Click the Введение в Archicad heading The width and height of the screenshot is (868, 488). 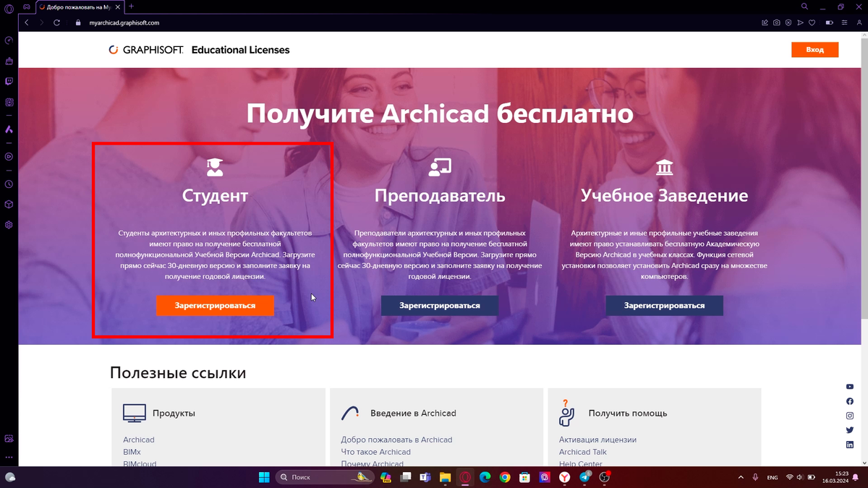(x=413, y=414)
